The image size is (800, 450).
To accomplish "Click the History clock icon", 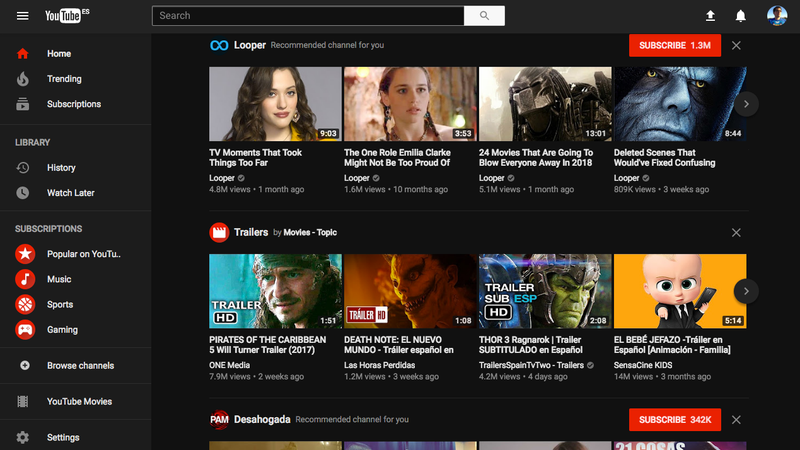I will click(22, 167).
